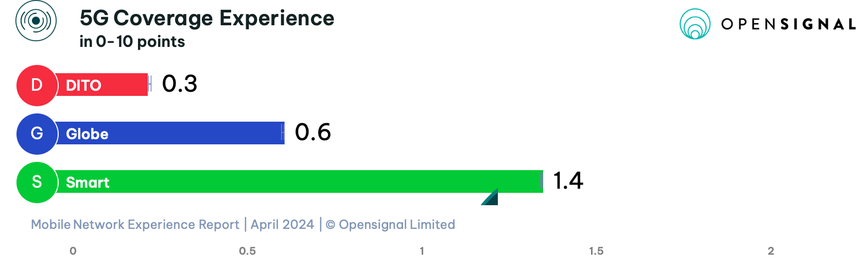Select the red DITO bar

click(101, 85)
